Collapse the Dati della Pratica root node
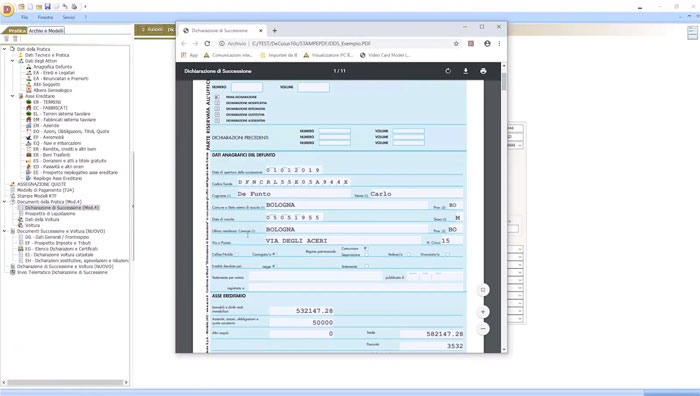Screen dimensions: 700x396 pos(4,49)
